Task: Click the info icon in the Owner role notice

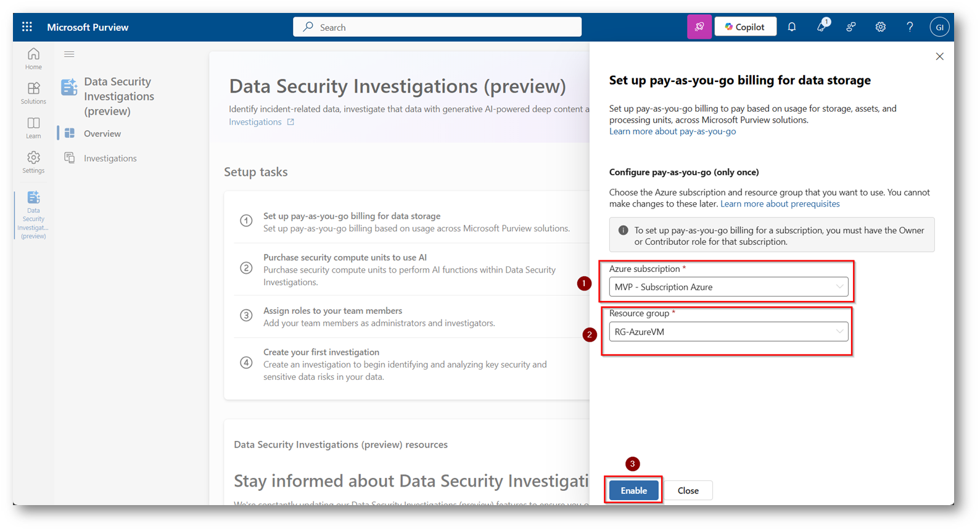Action: (624, 230)
